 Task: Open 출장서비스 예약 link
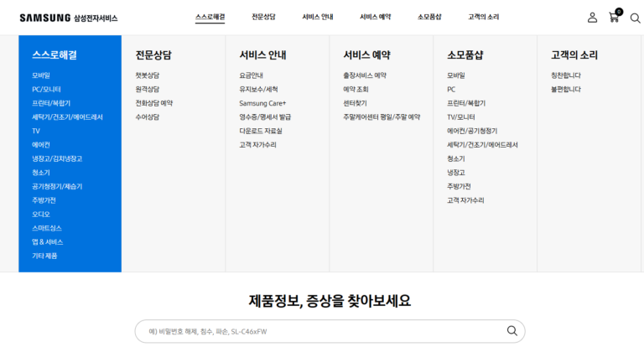point(365,75)
